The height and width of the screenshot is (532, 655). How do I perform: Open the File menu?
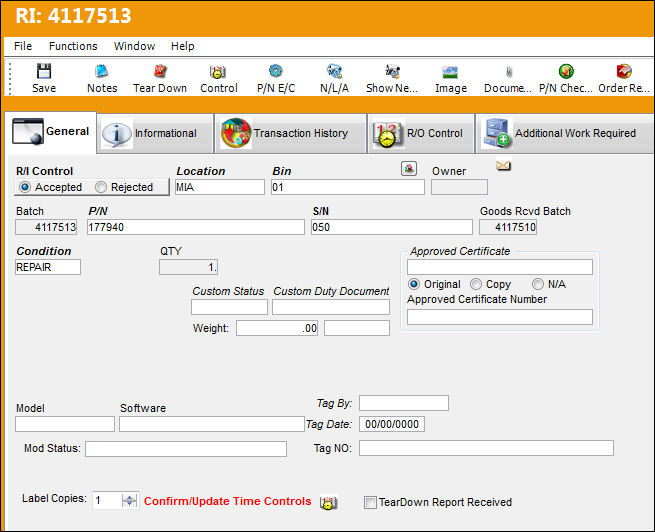click(x=23, y=46)
